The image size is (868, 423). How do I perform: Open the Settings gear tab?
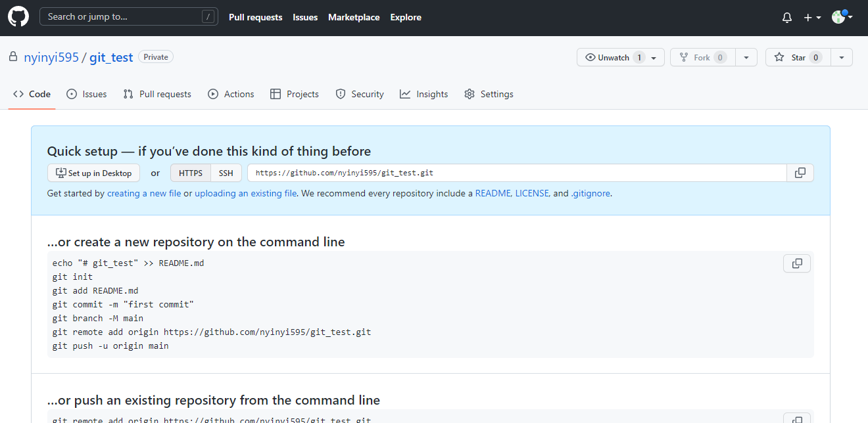coord(489,94)
